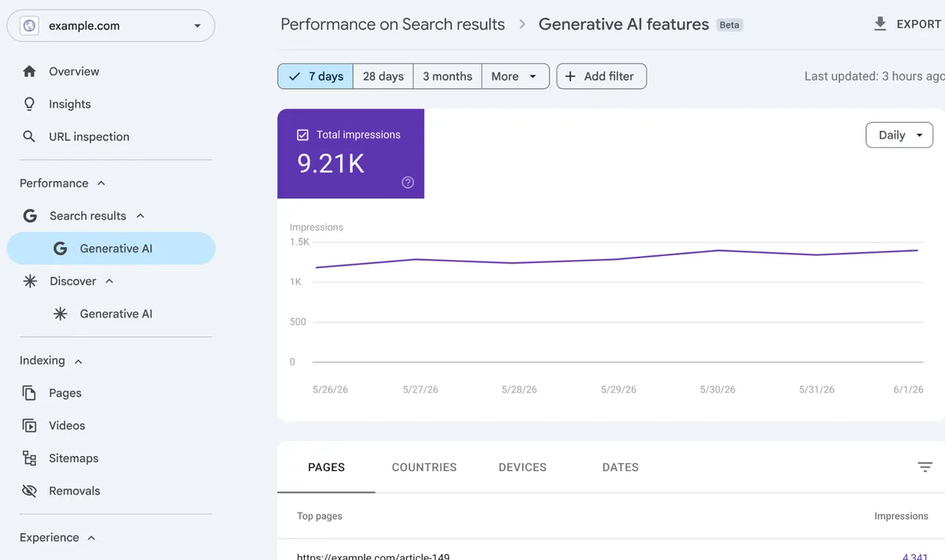The height and width of the screenshot is (560, 945).
Task: Click the G icon in the selected Generative AI item
Action: (x=60, y=248)
